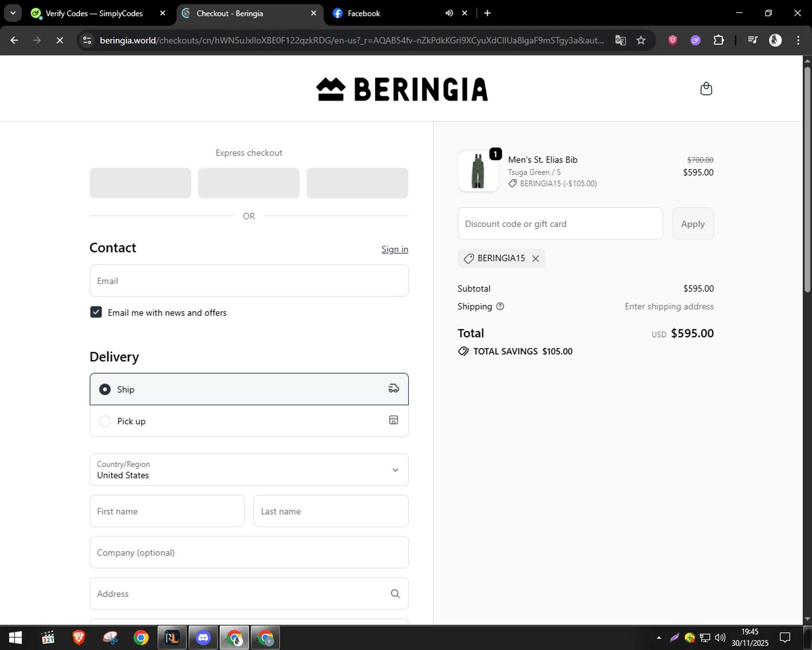
Task: Stop loading the page
Action: [60, 40]
